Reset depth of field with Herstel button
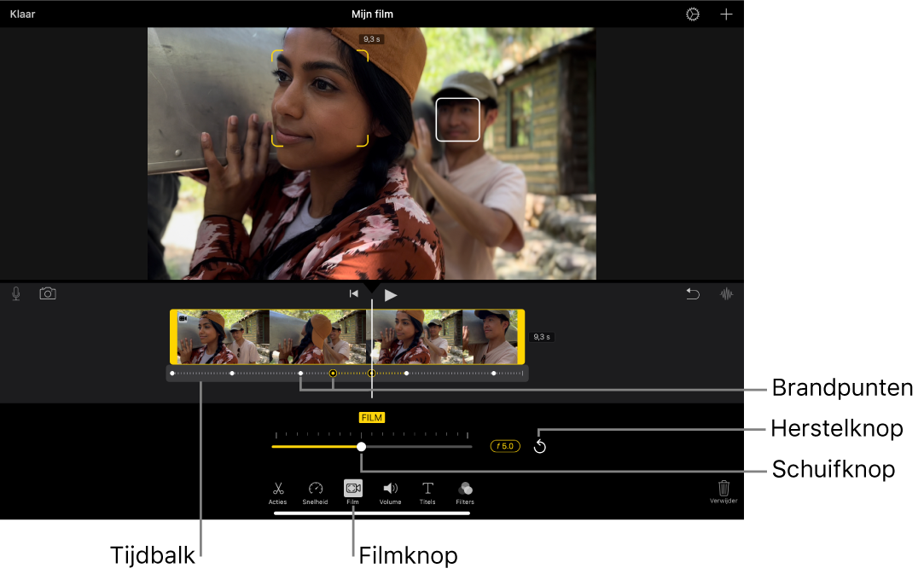This screenshot has height=574, width=924. [x=540, y=447]
